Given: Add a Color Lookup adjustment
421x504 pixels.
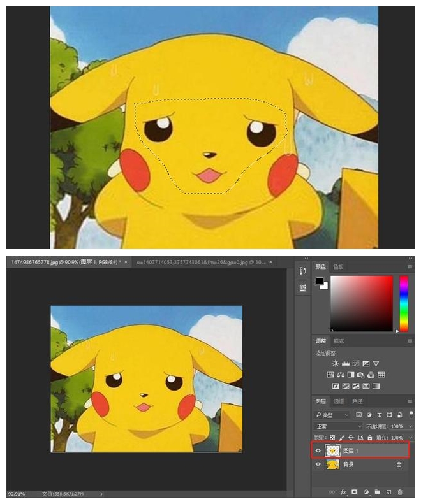Looking at the screenshot, I should click(x=381, y=375).
